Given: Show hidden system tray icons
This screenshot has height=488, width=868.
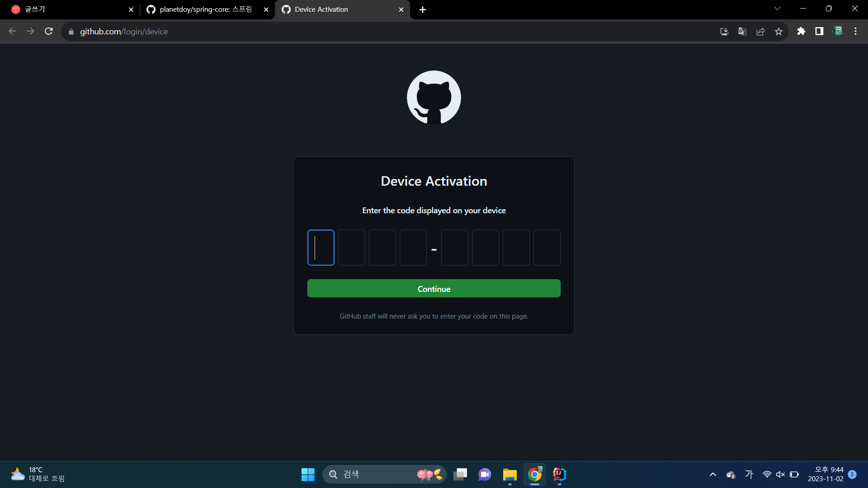Looking at the screenshot, I should tap(713, 474).
